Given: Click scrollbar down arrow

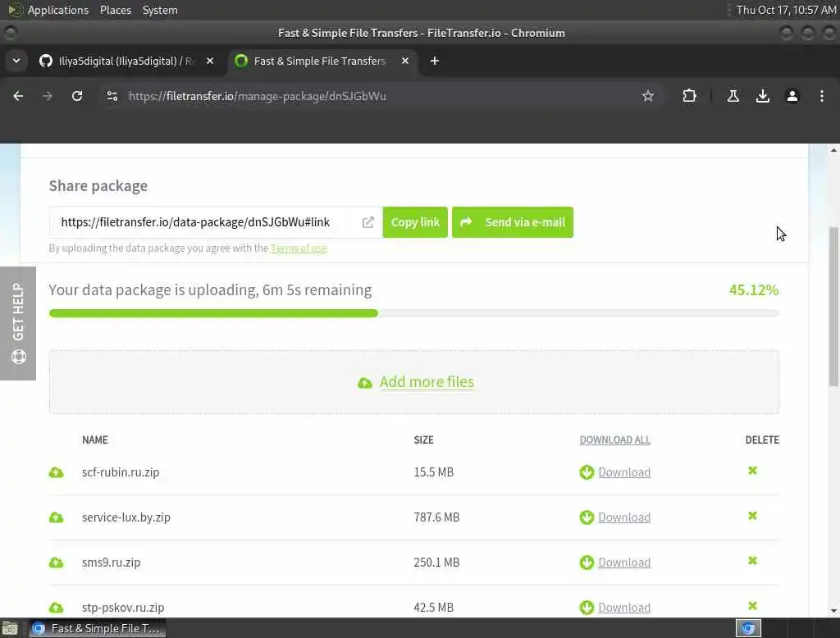Looking at the screenshot, I should (833, 610).
